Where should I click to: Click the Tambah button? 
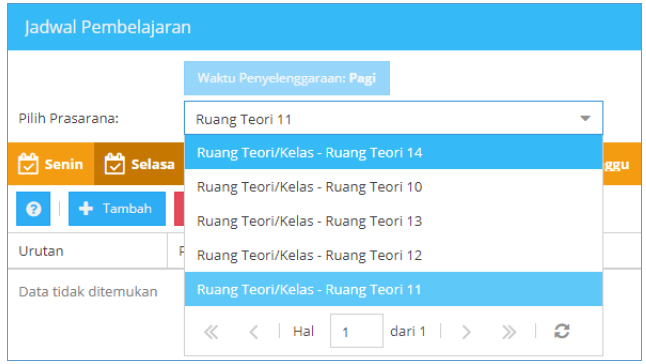(117, 209)
